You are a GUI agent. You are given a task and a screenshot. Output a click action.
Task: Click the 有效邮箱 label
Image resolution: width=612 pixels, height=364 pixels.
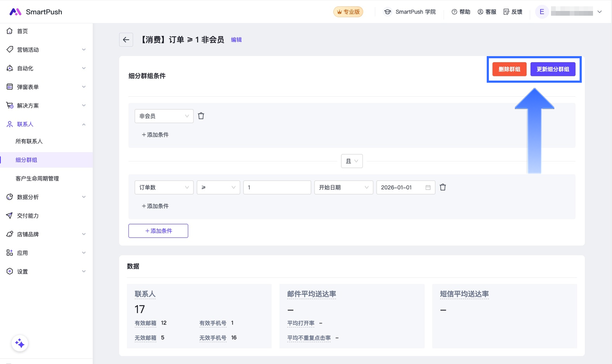coord(145,323)
